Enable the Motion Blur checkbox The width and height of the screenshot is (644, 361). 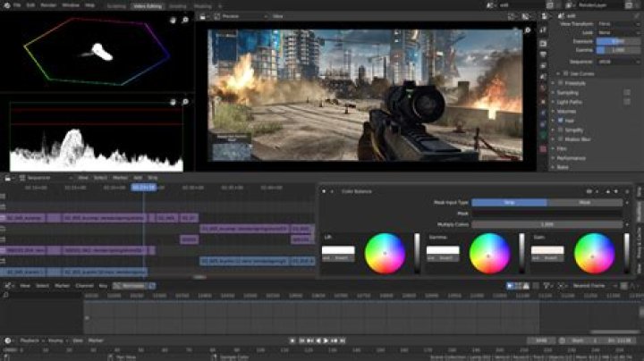click(561, 139)
